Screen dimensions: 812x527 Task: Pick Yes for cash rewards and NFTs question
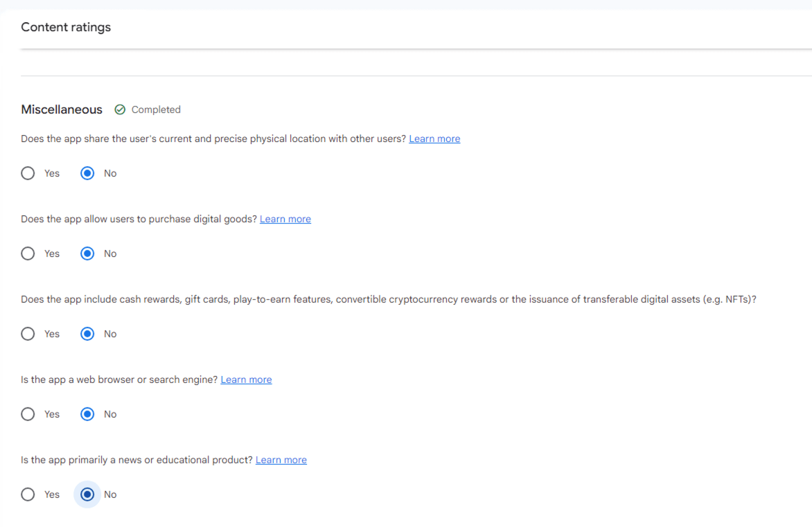pos(28,334)
